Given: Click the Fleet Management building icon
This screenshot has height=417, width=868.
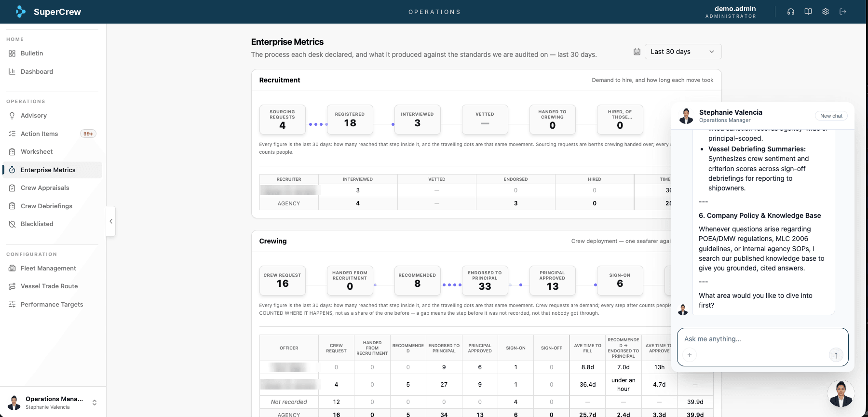Looking at the screenshot, I should pyautogui.click(x=12, y=269).
